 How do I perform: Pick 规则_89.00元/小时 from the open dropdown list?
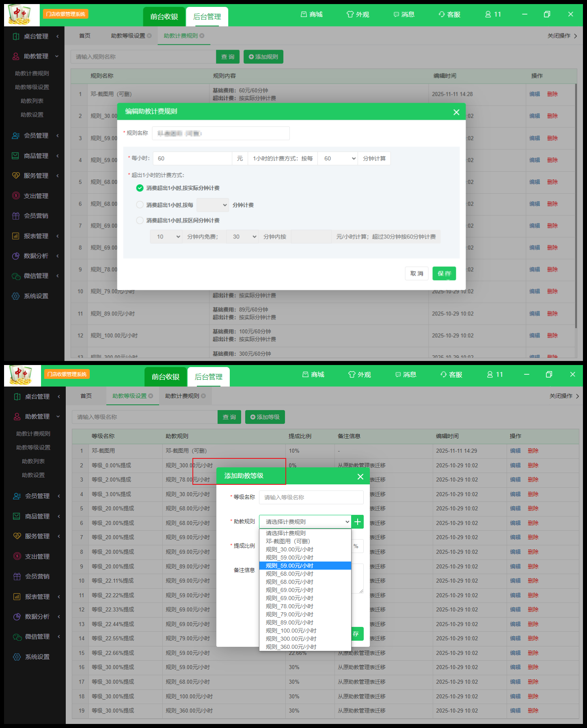(289, 622)
